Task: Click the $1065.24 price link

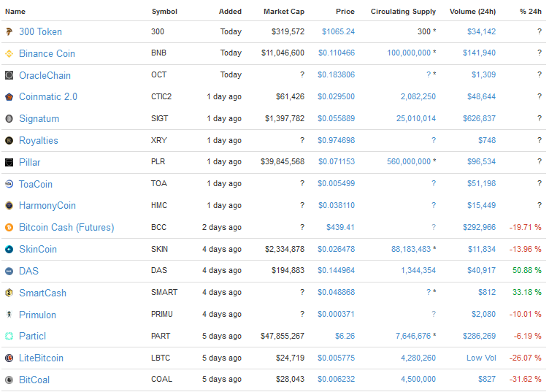Action: tap(338, 31)
